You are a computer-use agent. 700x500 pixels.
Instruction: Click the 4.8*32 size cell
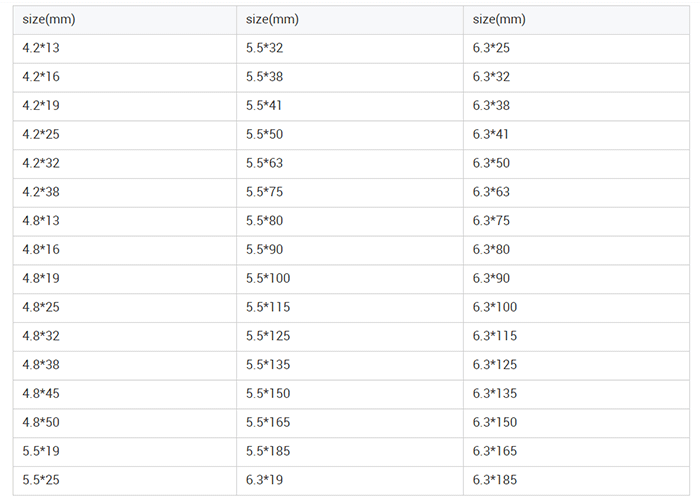point(42,336)
